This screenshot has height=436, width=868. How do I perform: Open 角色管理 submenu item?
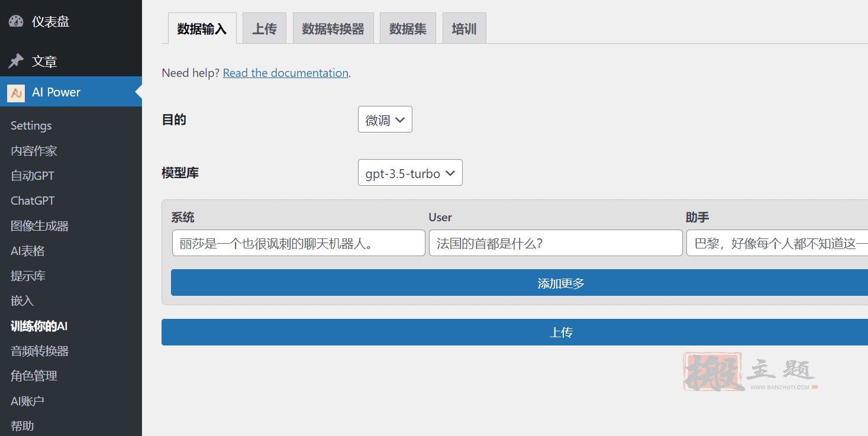click(x=34, y=376)
